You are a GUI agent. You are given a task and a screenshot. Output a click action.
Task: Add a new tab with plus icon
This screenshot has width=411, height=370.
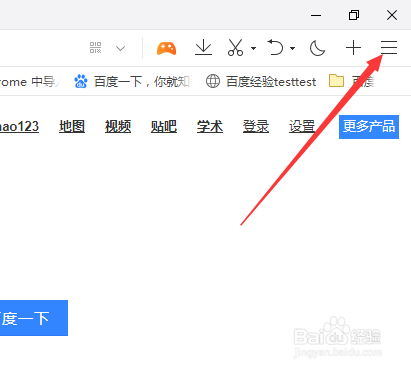(353, 48)
